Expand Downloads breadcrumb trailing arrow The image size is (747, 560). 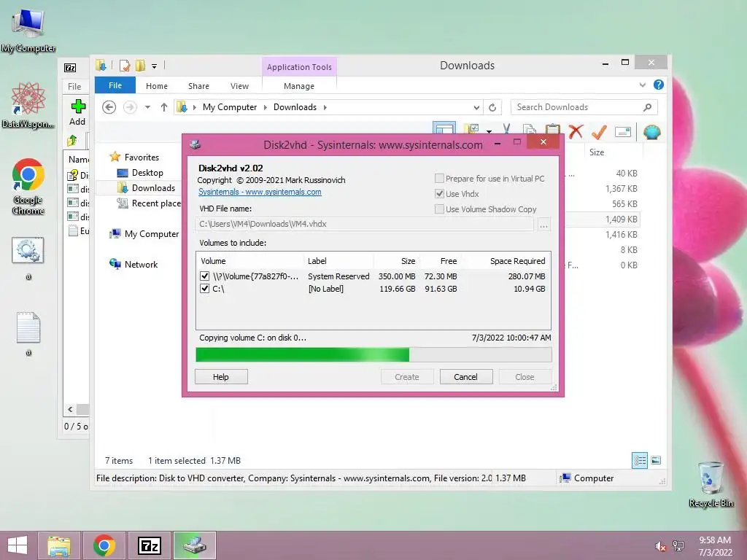325,108
